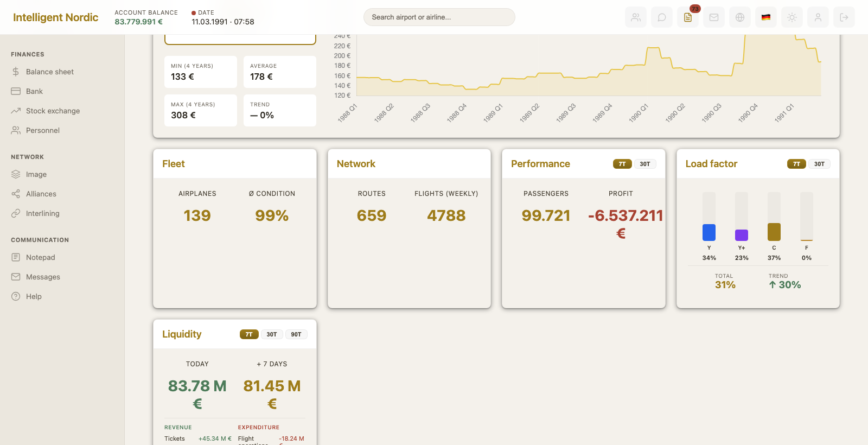Click the Bank card icon

pos(16,91)
